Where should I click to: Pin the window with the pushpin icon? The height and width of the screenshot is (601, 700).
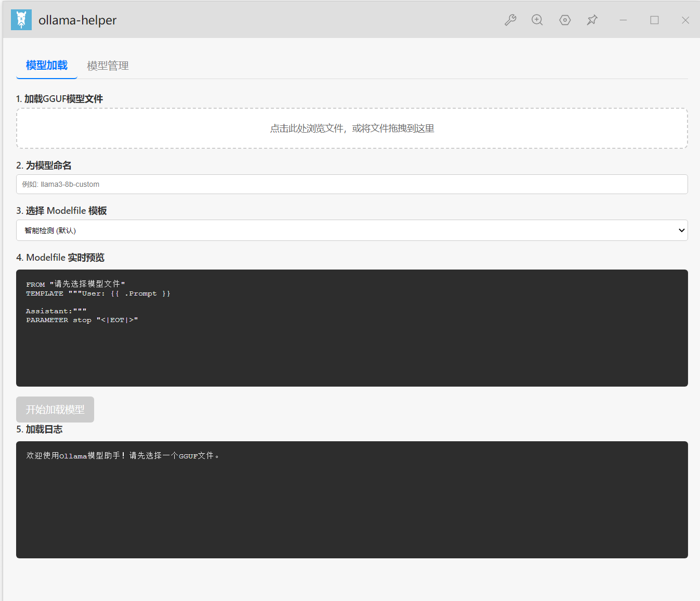coord(592,20)
